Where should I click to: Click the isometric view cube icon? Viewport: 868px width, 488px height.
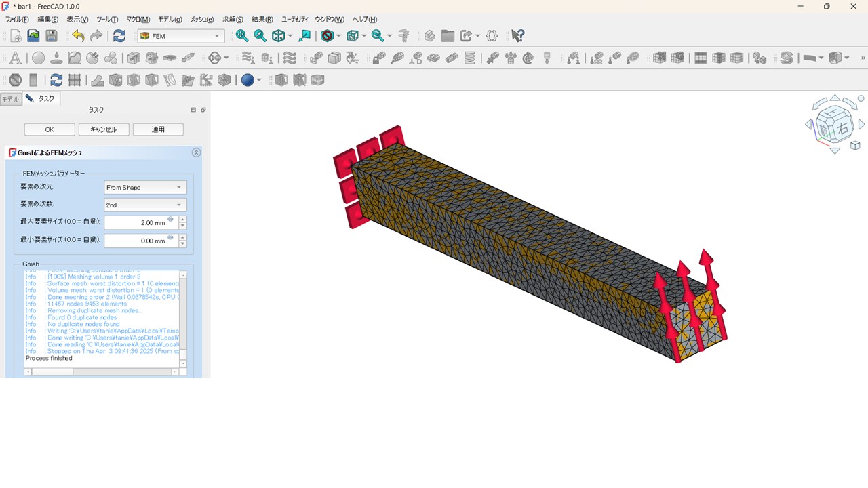[278, 36]
